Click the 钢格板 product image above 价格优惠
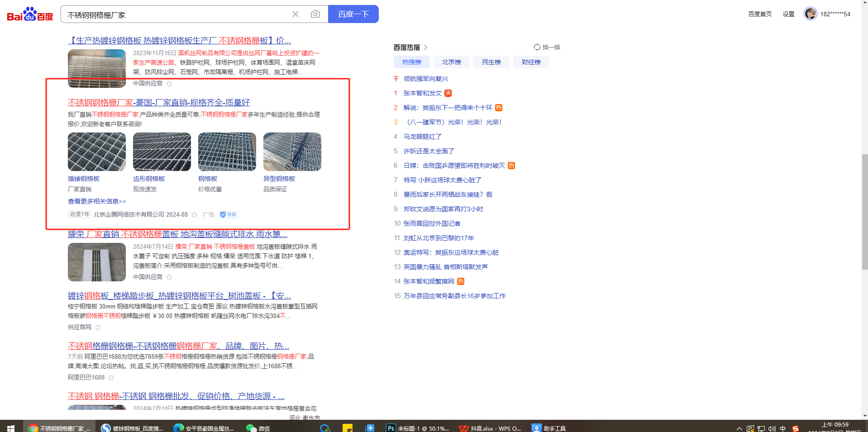 coord(227,152)
